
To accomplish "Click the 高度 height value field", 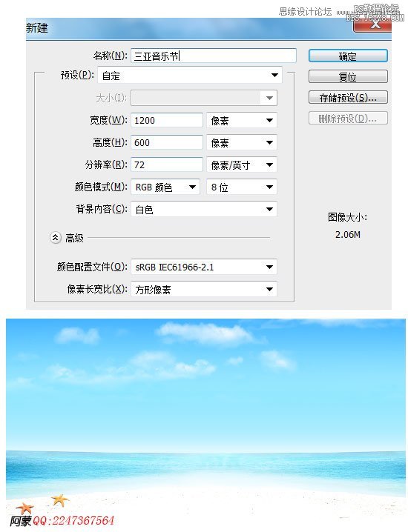I will tap(167, 142).
